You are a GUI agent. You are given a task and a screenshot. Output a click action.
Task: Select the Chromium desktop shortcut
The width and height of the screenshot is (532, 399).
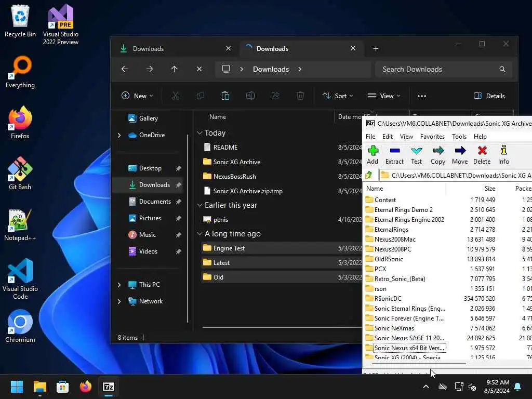tap(20, 326)
